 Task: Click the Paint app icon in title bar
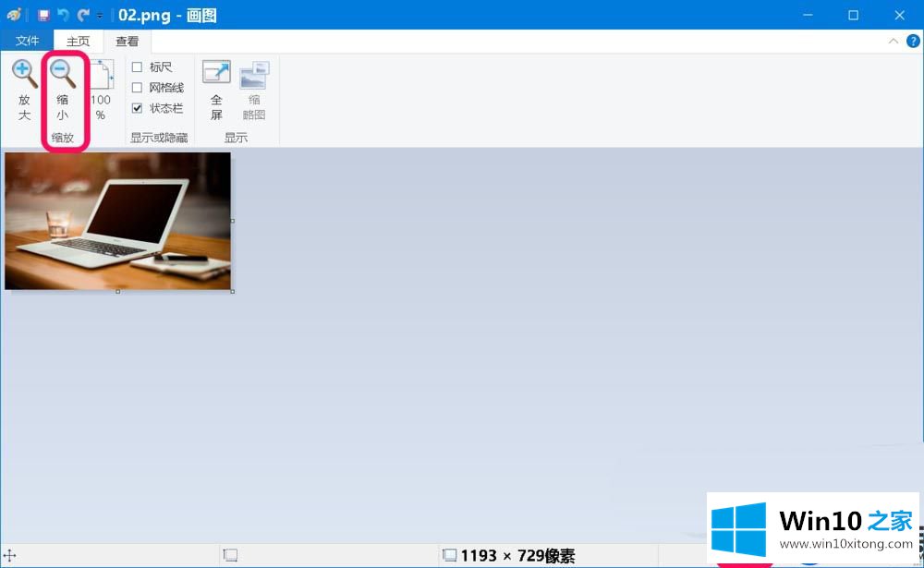click(x=14, y=14)
